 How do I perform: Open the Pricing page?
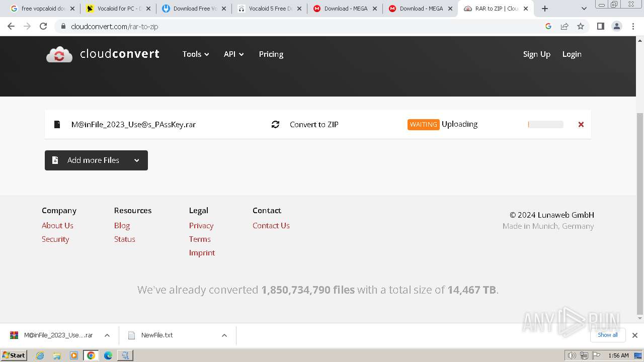click(271, 54)
